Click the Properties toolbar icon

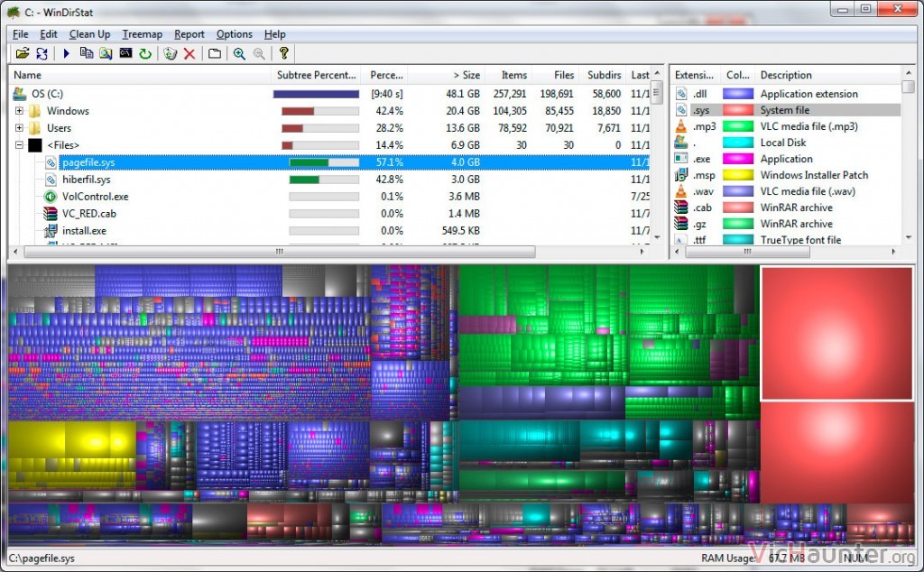coord(215,53)
